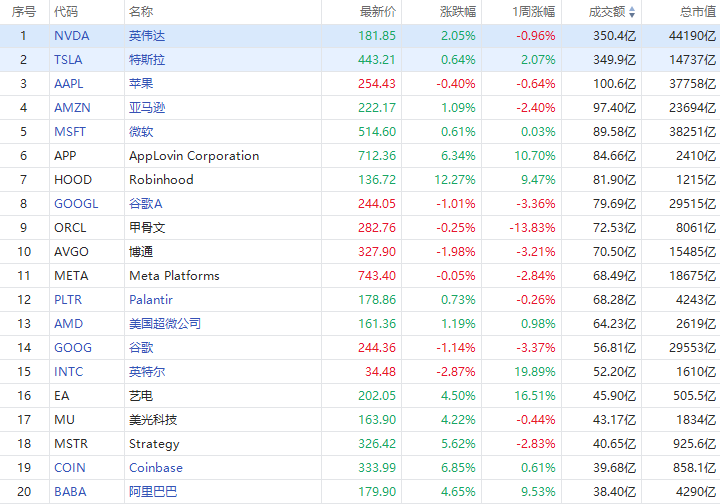The height and width of the screenshot is (504, 720).
Task: Select the AVGO ticker cell
Action: [71, 252]
